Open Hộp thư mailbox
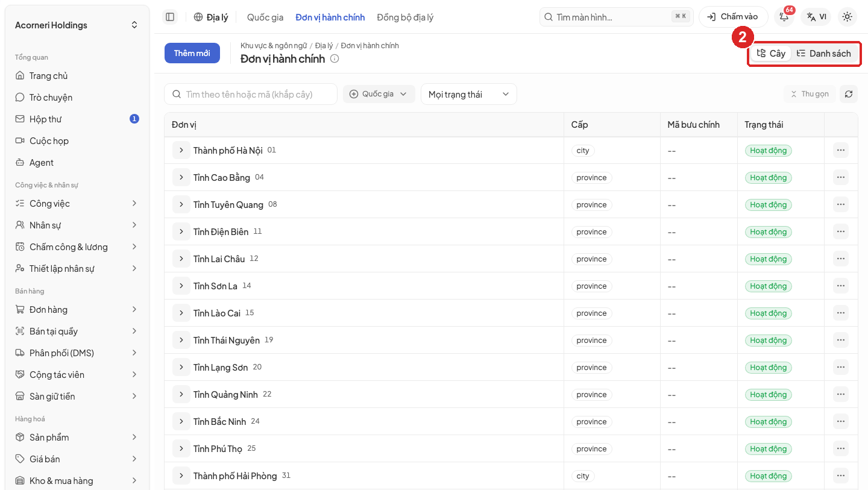The width and height of the screenshot is (868, 490). click(77, 119)
